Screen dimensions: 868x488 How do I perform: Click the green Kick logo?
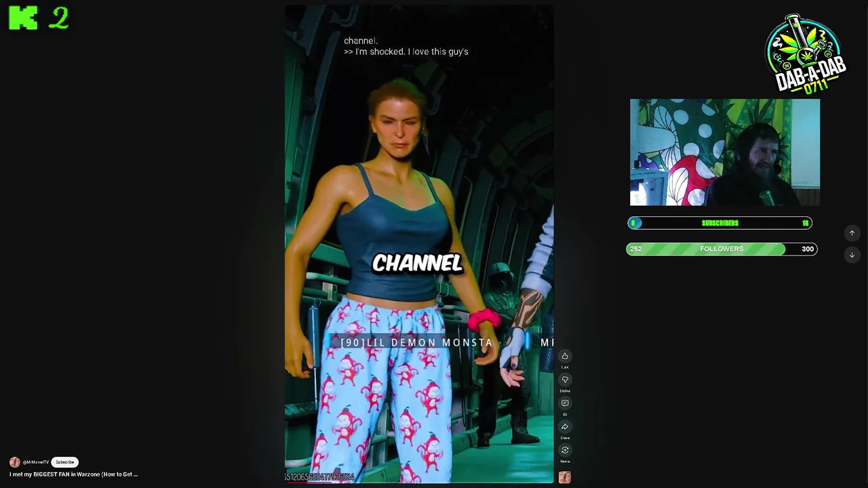(x=23, y=18)
